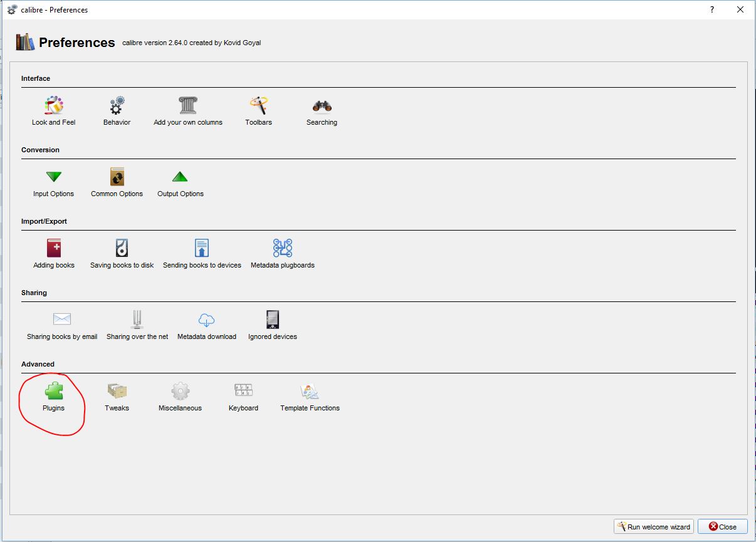Open Saving books to disk settings
Screen dimensions: 756x542
point(122,254)
